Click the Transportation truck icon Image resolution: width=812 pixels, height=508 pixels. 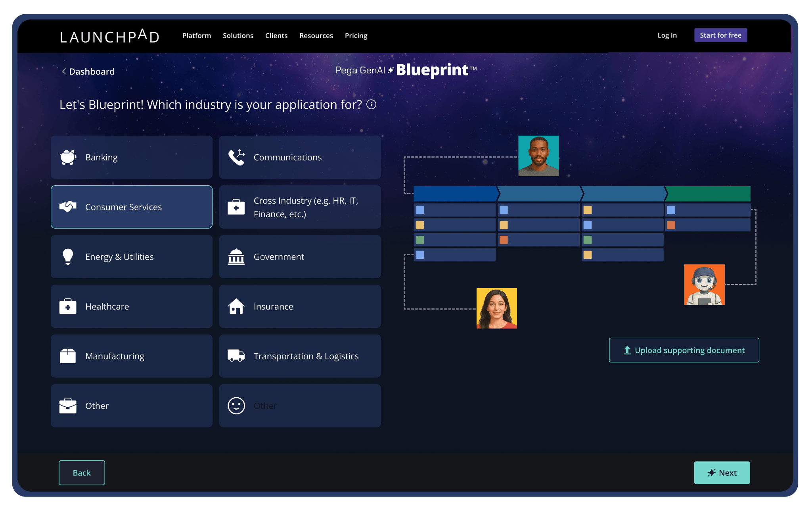click(236, 356)
